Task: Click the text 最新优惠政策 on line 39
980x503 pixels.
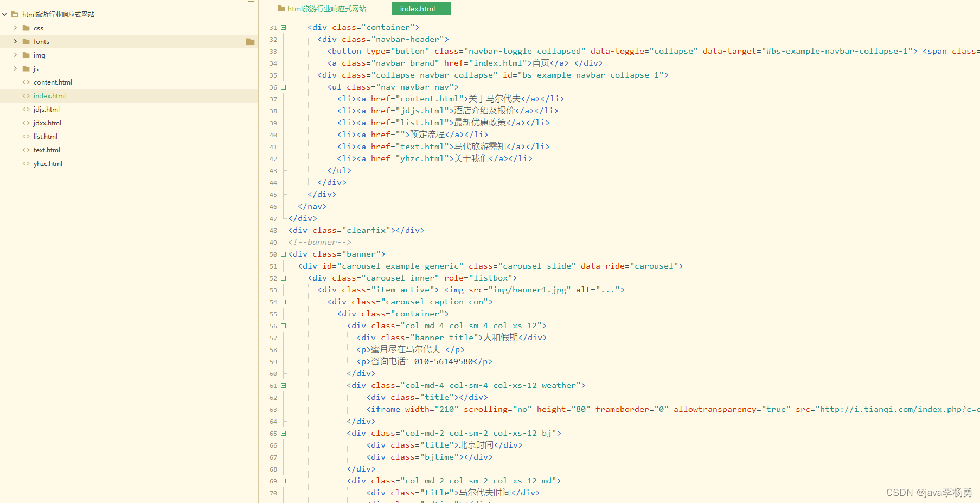Action: click(480, 123)
